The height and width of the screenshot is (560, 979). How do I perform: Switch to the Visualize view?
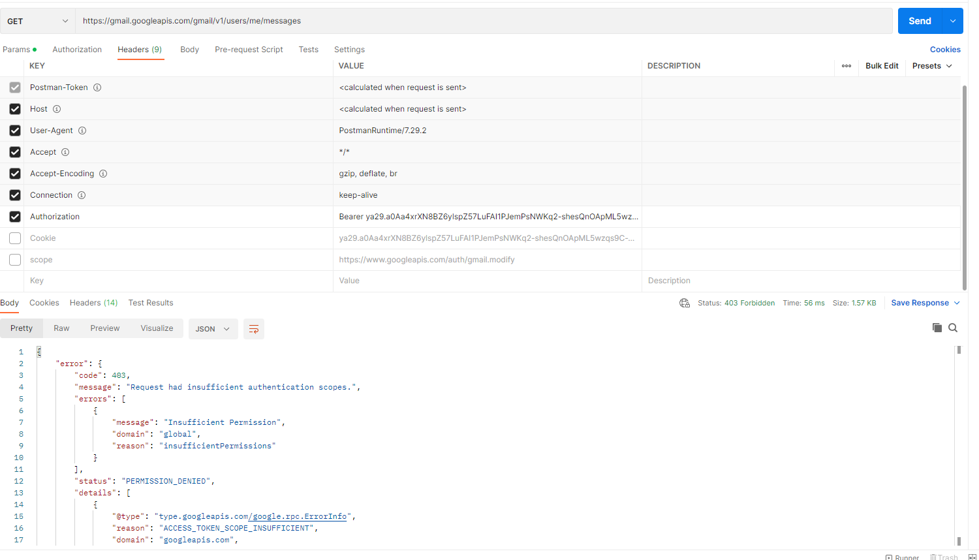[157, 328]
